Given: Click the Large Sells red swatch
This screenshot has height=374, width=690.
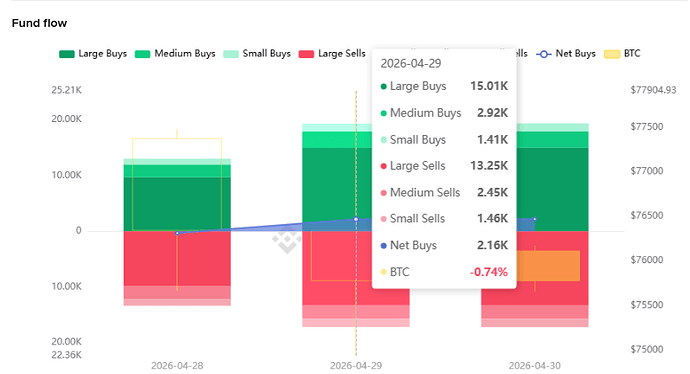Looking at the screenshot, I should point(306,54).
